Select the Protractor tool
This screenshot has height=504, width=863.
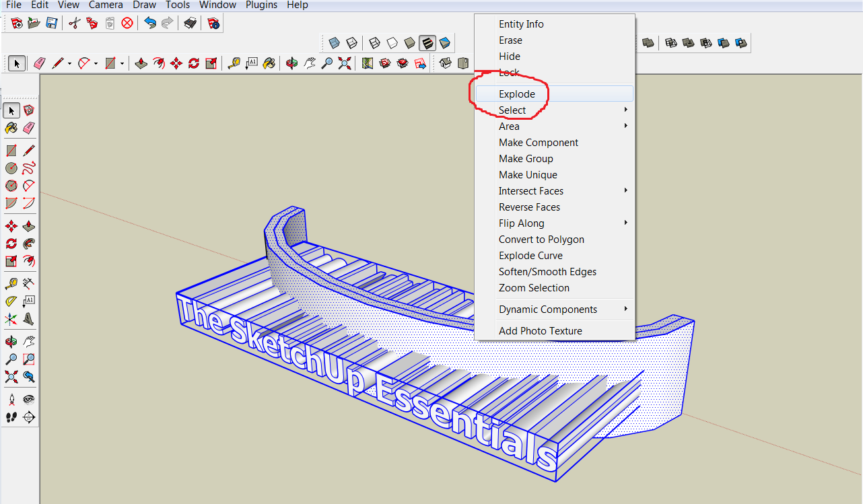[11, 301]
